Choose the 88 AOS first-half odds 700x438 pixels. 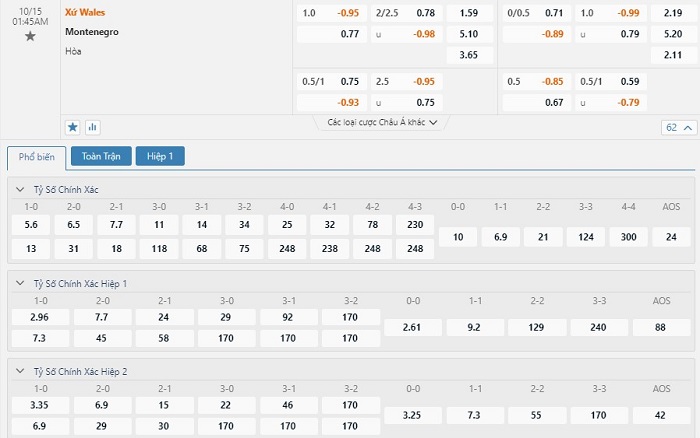[661, 327]
